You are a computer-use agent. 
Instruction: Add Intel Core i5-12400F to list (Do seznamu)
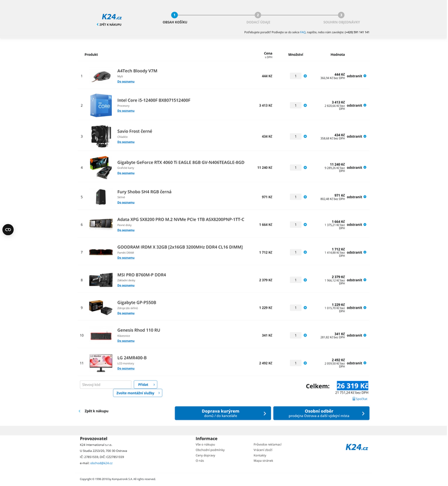[126, 111]
